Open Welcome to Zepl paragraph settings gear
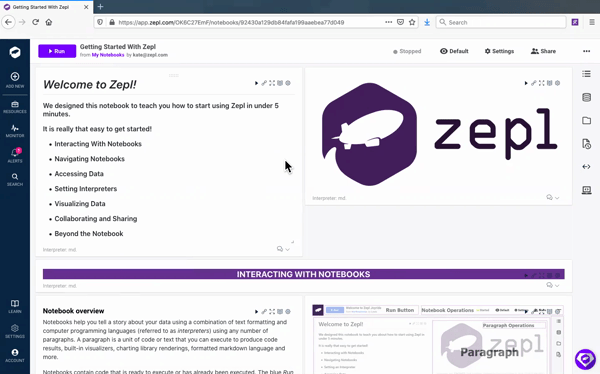This screenshot has width=600, height=374. pyautogui.click(x=288, y=83)
